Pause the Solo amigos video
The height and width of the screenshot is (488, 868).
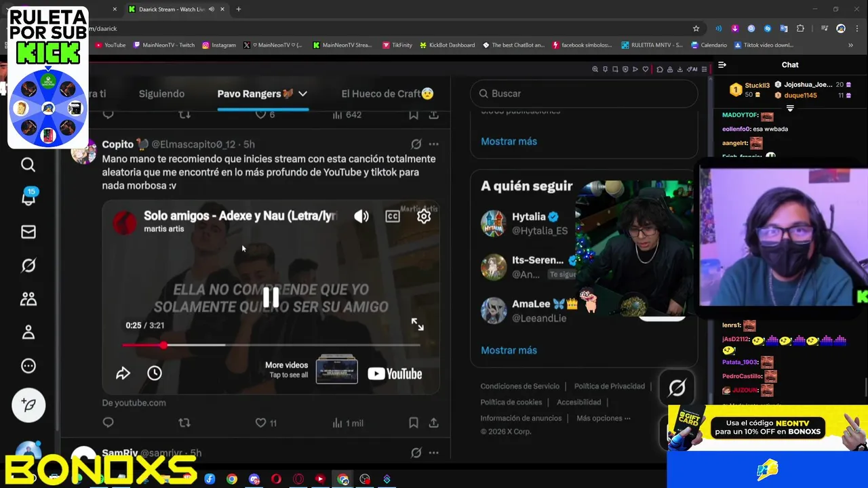coord(271,298)
